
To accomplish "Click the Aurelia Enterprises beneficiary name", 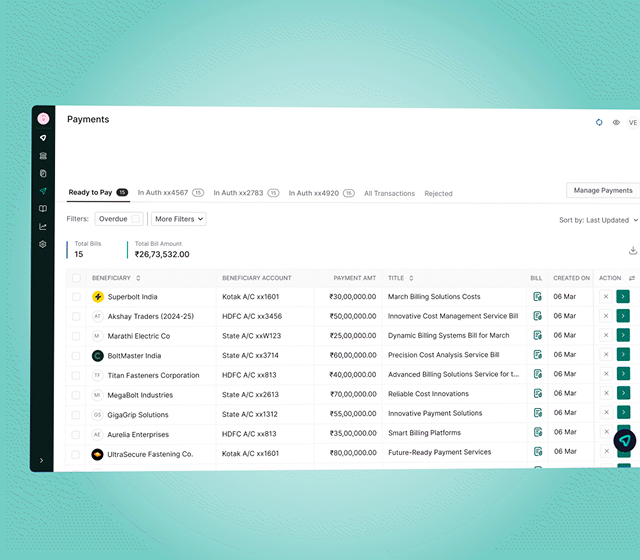I will [138, 434].
